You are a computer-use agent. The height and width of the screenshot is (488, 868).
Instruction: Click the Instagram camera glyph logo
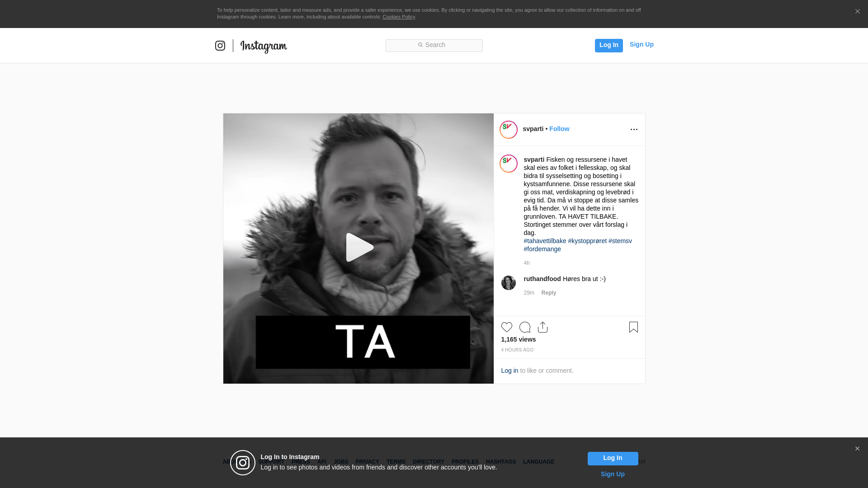[x=220, y=46]
